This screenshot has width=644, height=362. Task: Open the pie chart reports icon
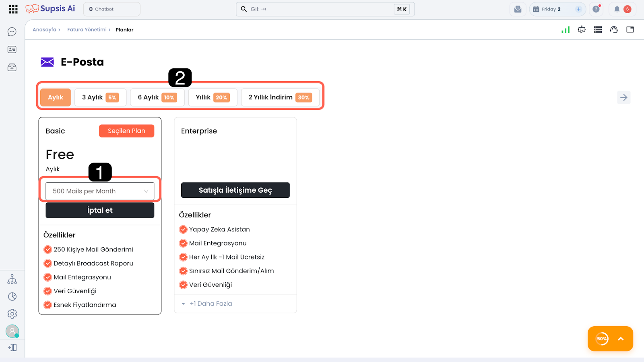(12, 296)
